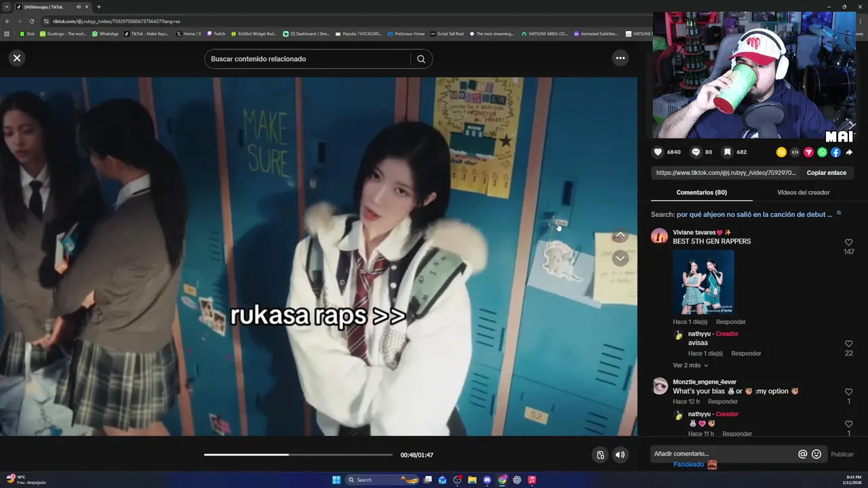Open the weather widget showing 18°C

(26, 480)
